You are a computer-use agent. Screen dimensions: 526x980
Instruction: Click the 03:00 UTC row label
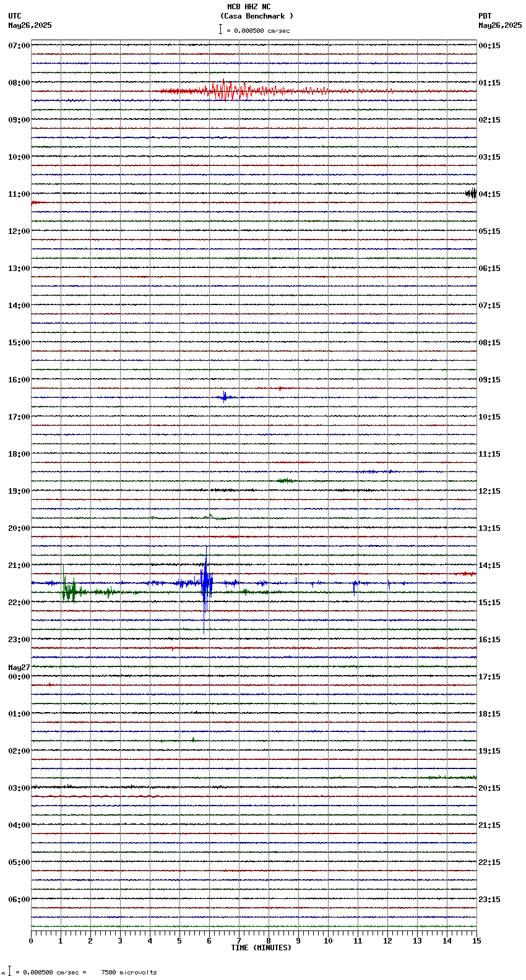(19, 788)
